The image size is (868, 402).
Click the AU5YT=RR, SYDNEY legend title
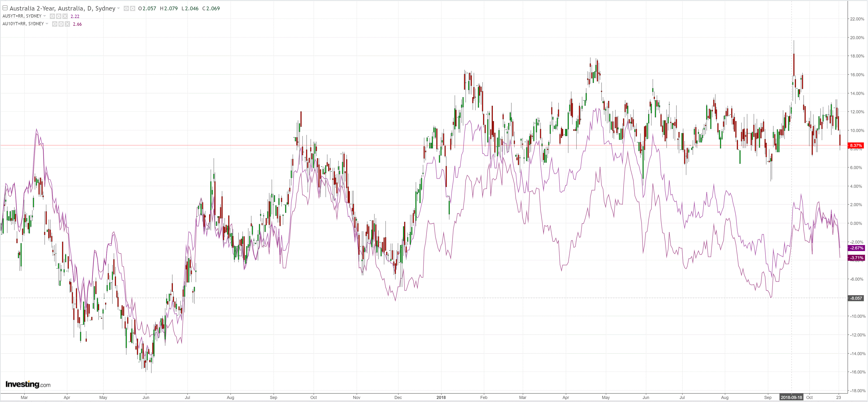(22, 16)
